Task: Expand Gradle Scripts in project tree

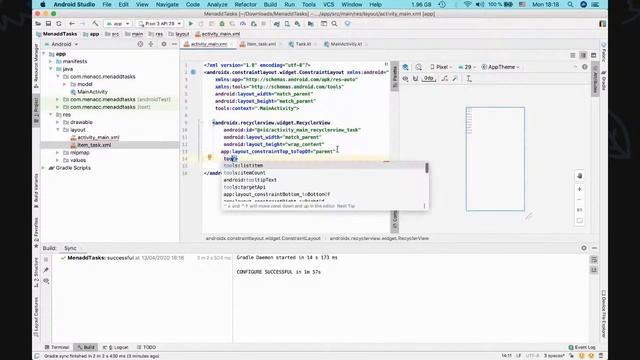Action: [x=44, y=168]
